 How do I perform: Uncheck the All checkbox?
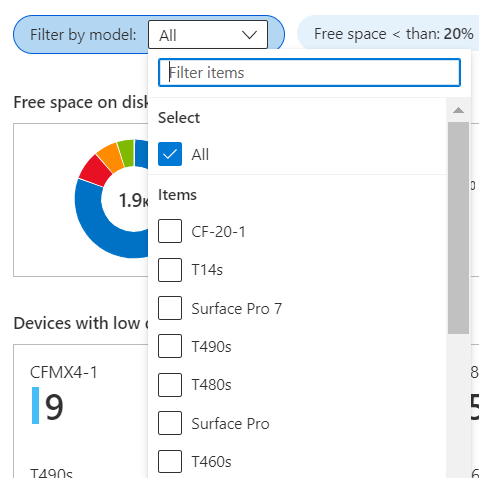pyautogui.click(x=170, y=154)
